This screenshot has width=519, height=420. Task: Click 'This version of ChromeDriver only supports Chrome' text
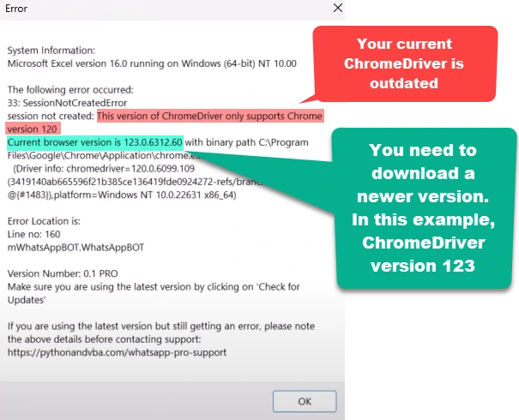coord(209,116)
